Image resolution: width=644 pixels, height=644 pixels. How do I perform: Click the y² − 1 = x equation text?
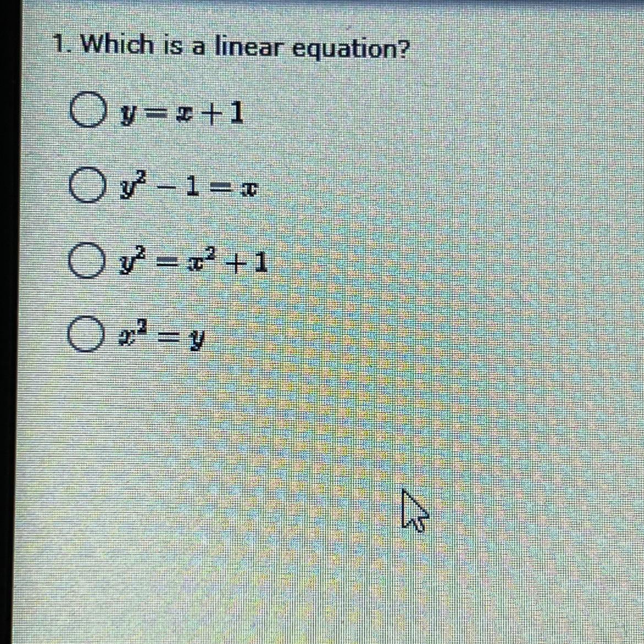click(188, 187)
